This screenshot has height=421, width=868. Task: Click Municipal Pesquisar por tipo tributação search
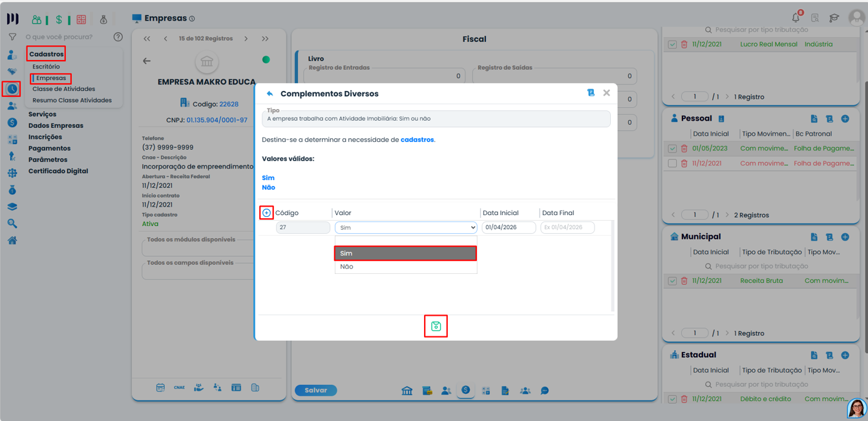tap(761, 266)
